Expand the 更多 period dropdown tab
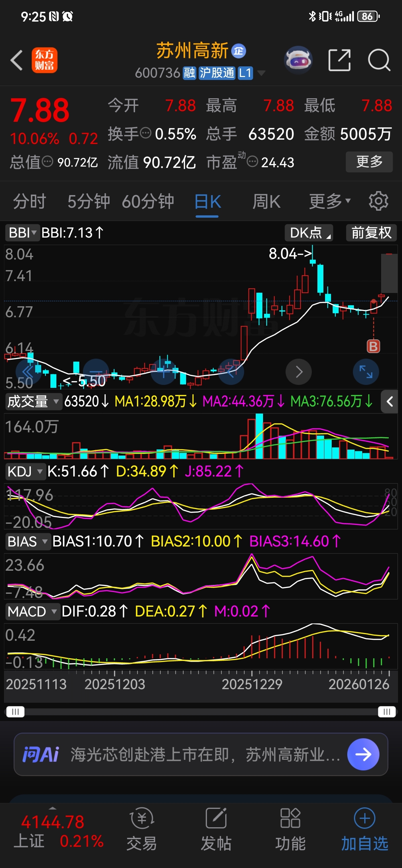This screenshot has height=868, width=402. 330,201
